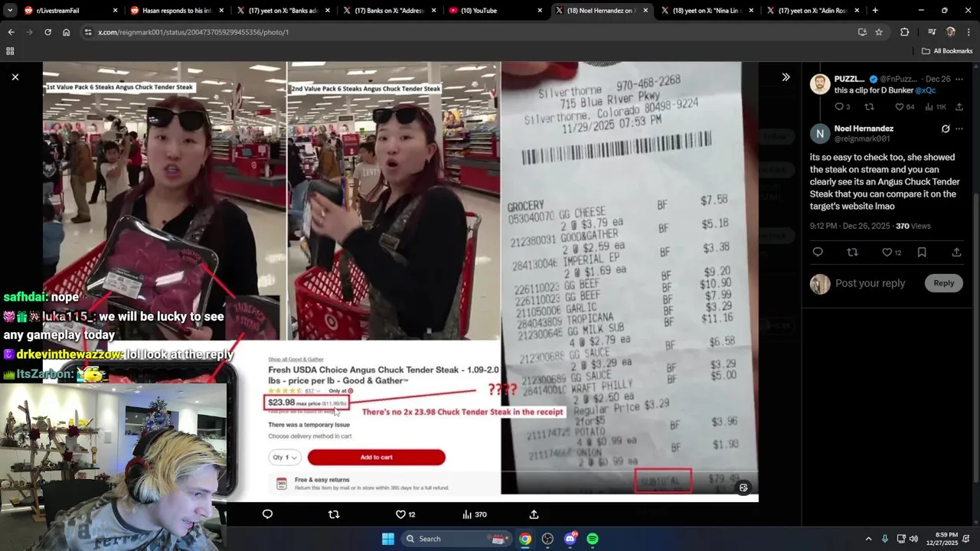The width and height of the screenshot is (980, 551).
Task: Open All Bookmarks folder
Action: 947,51
